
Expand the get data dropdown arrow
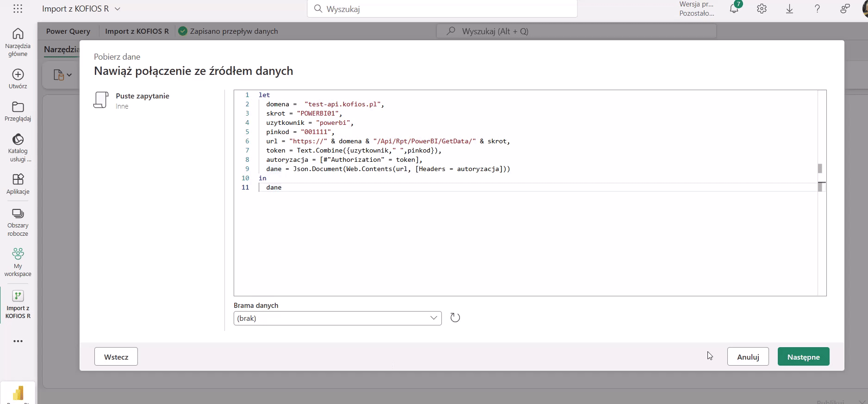(x=69, y=74)
